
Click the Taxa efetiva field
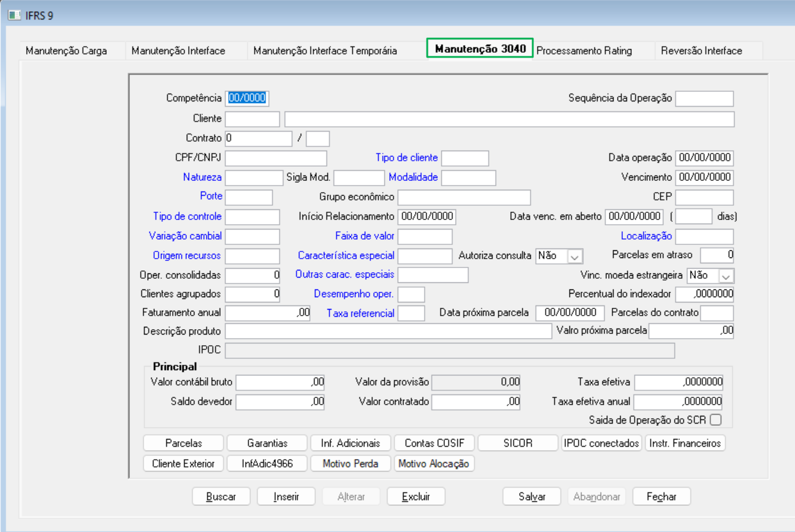679,383
